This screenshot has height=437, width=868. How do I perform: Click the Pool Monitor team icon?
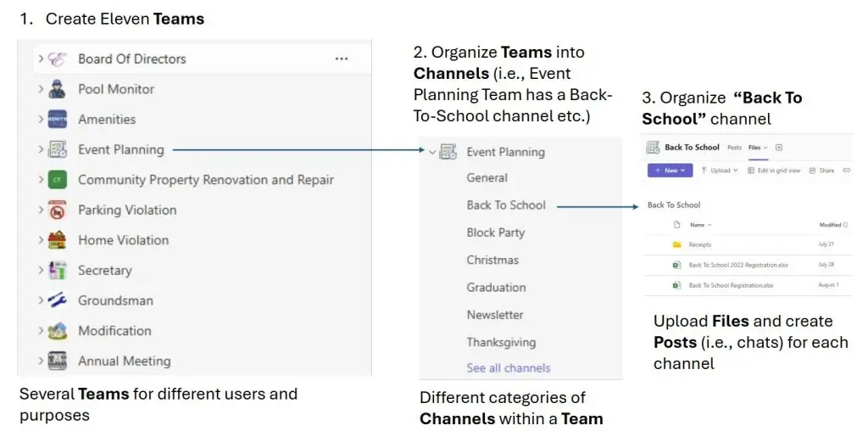pyautogui.click(x=57, y=89)
